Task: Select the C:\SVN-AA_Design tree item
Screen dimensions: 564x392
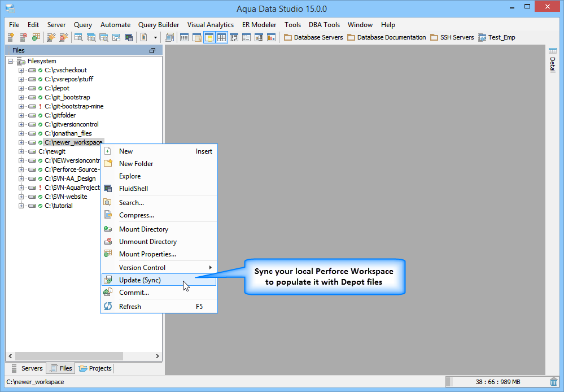Action: pos(70,178)
